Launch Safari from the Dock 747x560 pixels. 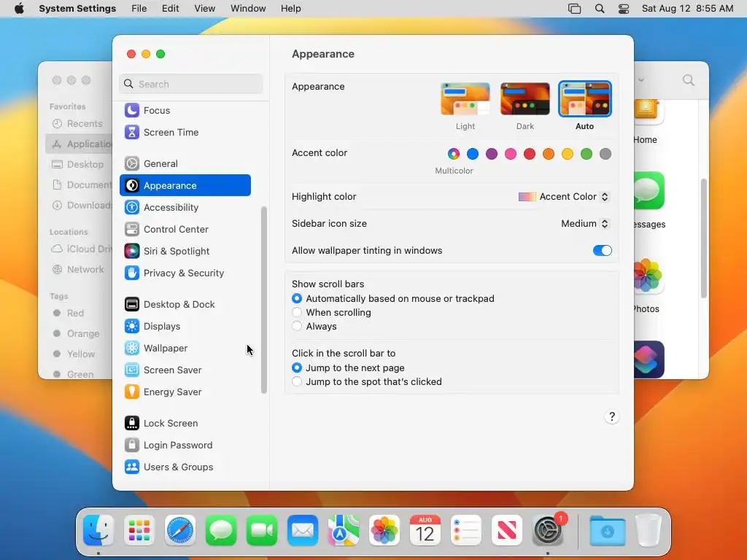pos(180,531)
